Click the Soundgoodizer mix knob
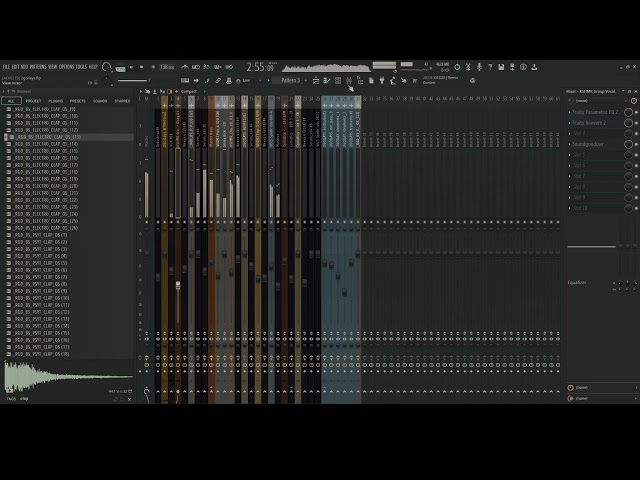Screen dimensions: 640x480 tap(629, 144)
